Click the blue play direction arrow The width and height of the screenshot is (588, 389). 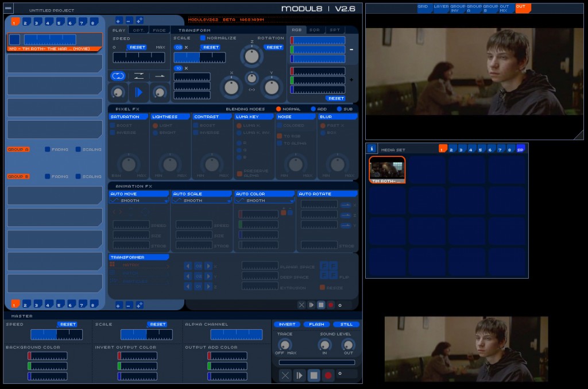[138, 93]
